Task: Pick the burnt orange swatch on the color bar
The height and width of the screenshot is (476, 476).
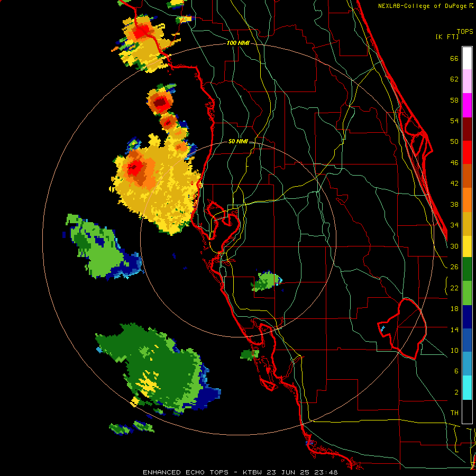Action: (467, 176)
